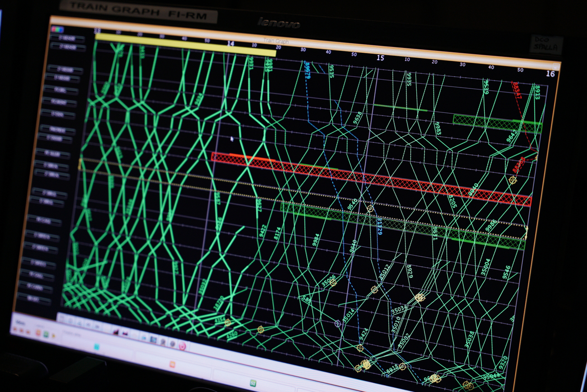Image resolution: width=587 pixels, height=392 pixels.
Task: Select blue train label 89679
Action: tap(307, 70)
